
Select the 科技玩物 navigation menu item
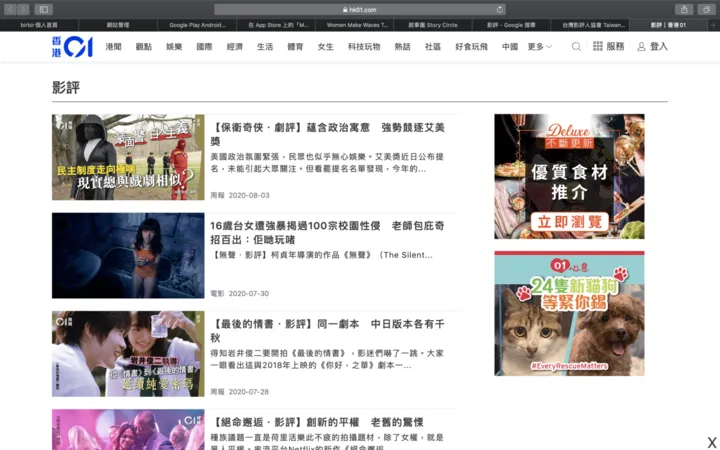[364, 47]
